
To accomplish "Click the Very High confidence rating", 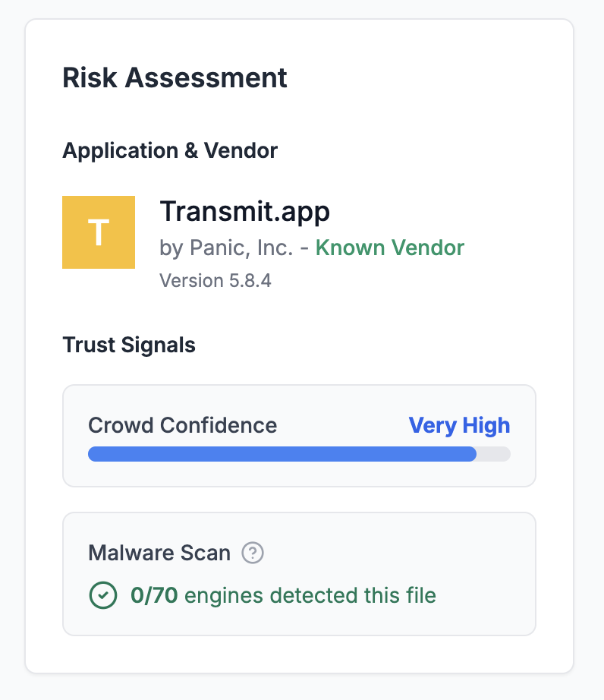I will pos(459,425).
